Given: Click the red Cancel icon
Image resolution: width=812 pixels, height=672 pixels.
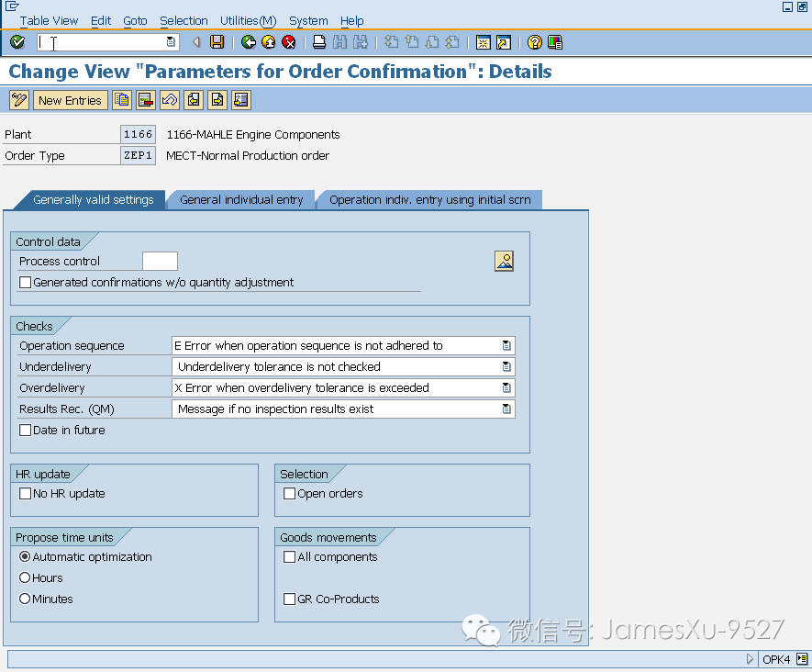Looking at the screenshot, I should coord(289,42).
